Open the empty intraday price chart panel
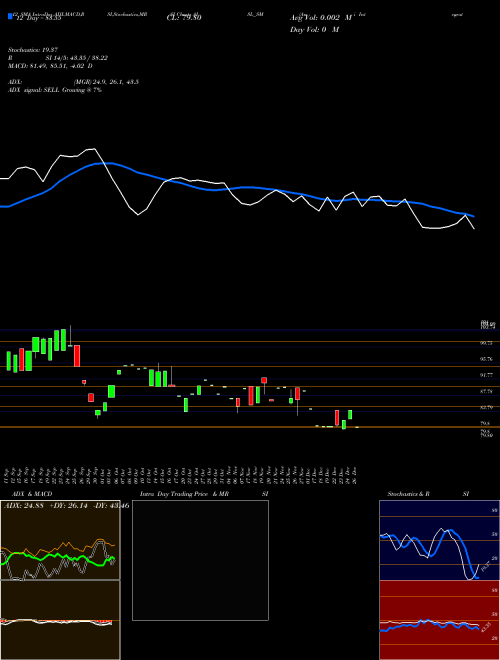The width and height of the screenshot is (500, 660). click(x=200, y=560)
